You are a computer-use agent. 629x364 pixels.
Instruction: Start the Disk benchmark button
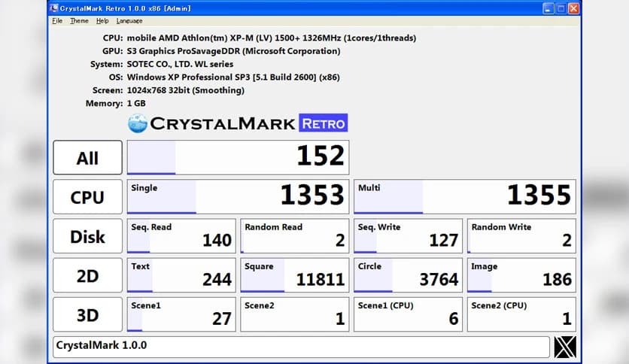(87, 236)
